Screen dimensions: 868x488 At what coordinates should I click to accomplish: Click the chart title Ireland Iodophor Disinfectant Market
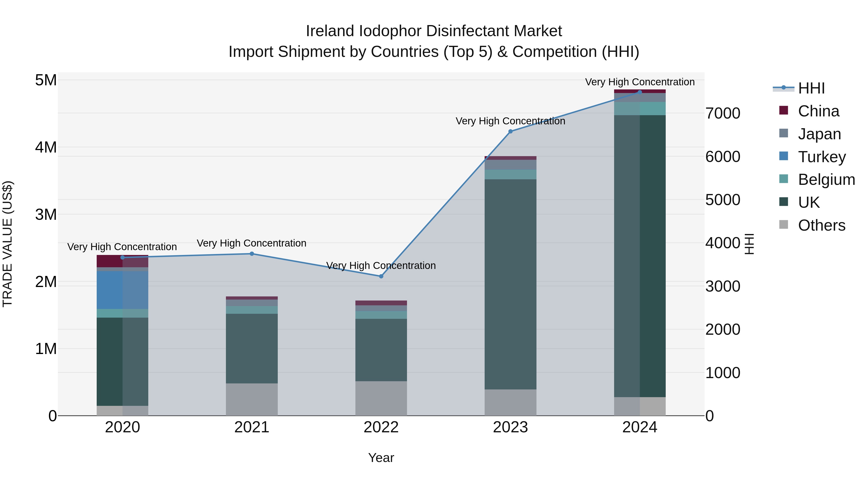pos(434,31)
